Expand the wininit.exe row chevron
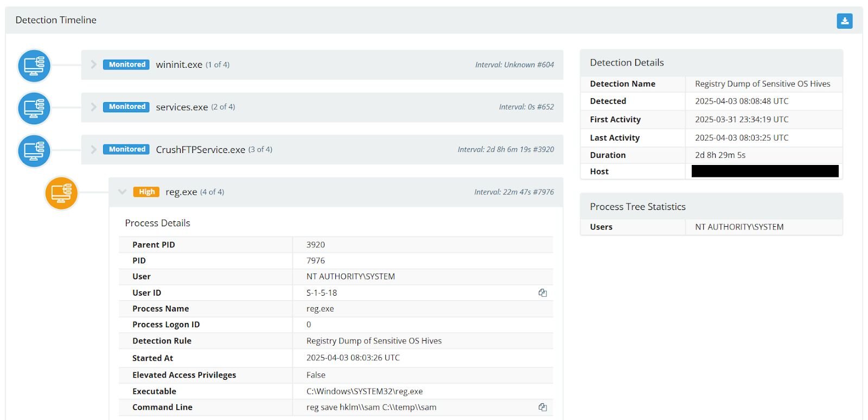The image size is (868, 420). pyautogui.click(x=93, y=65)
